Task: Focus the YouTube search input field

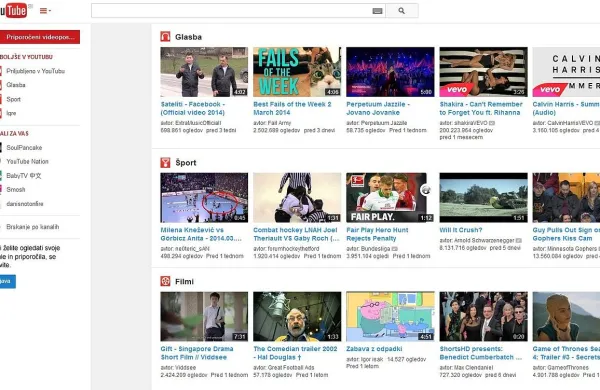Action: pyautogui.click(x=232, y=11)
